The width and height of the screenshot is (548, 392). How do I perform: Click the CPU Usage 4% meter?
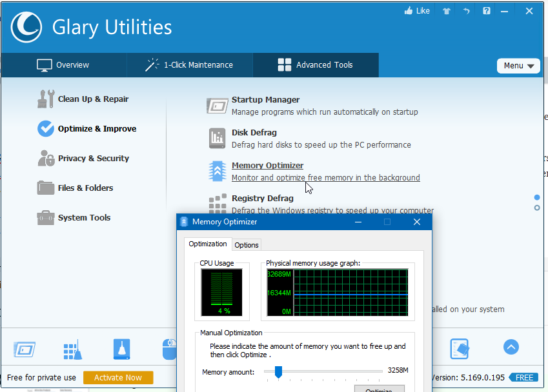coord(221,293)
